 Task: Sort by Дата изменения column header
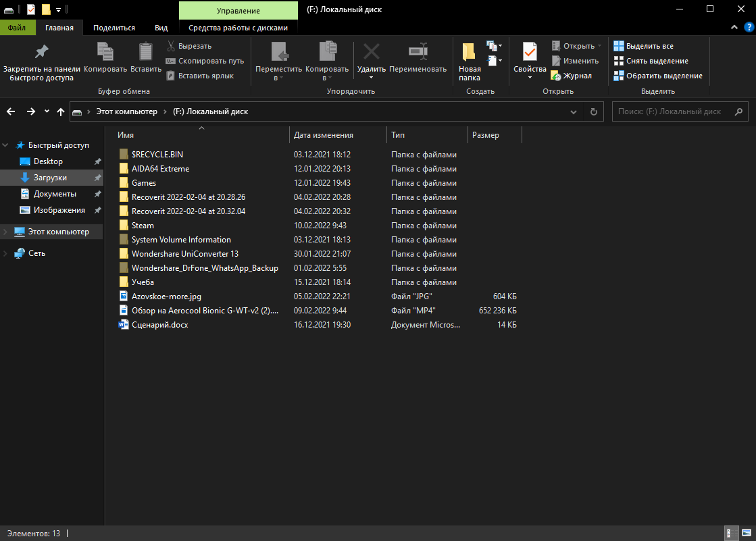338,135
